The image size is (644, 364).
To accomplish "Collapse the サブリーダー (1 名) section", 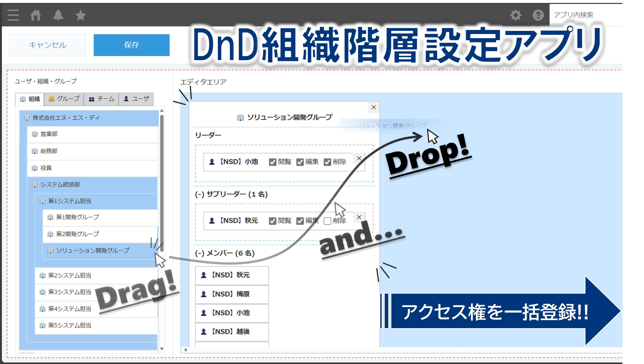I will point(200,194).
